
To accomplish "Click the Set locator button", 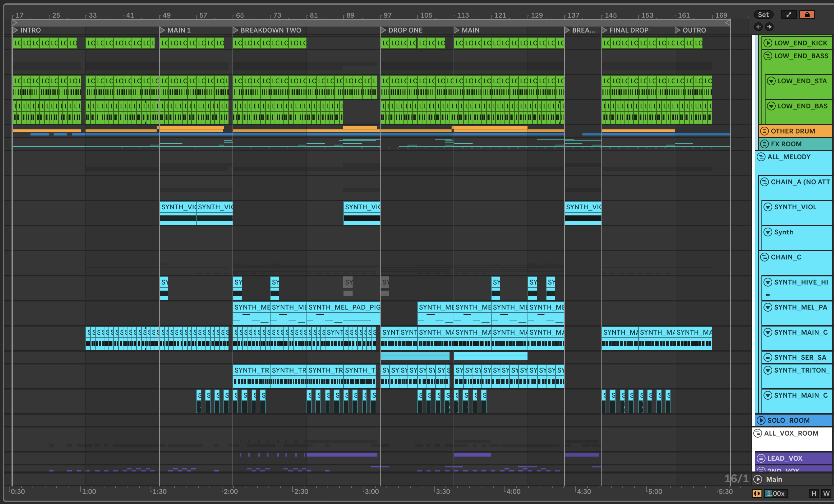I will point(763,15).
